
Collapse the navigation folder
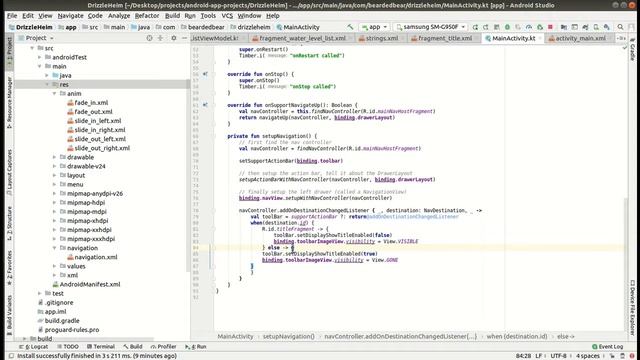click(x=54, y=248)
